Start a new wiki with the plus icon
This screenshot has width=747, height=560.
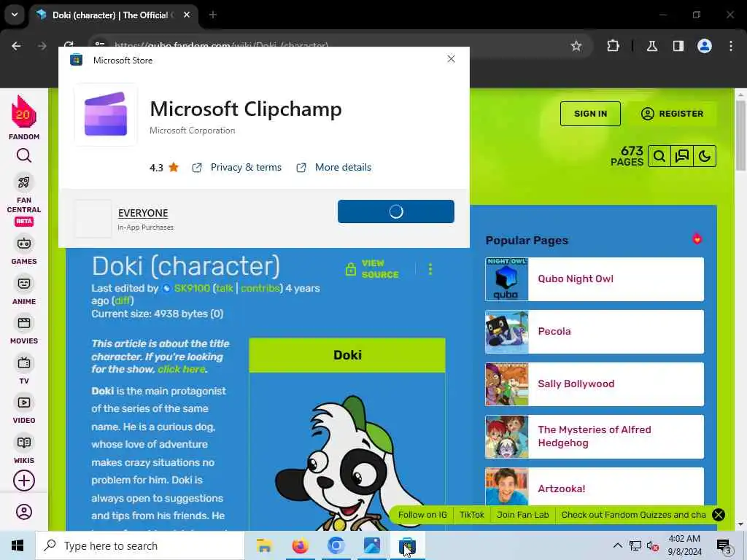point(24,481)
